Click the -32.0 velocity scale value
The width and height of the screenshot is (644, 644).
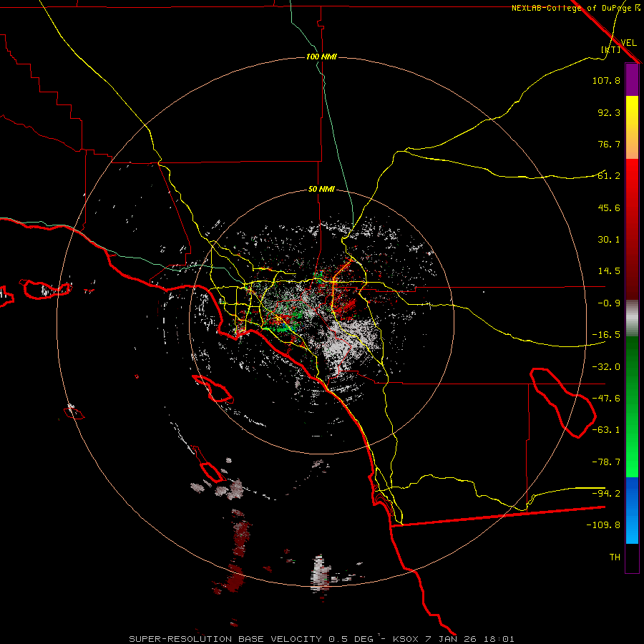(606, 367)
